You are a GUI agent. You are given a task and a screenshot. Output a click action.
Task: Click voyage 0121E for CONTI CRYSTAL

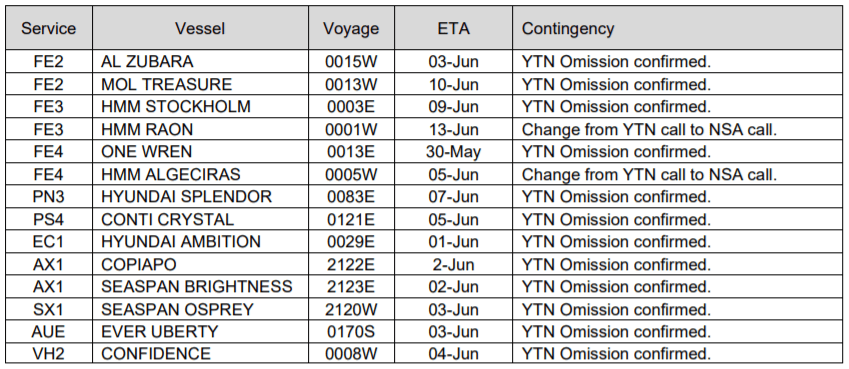351,219
